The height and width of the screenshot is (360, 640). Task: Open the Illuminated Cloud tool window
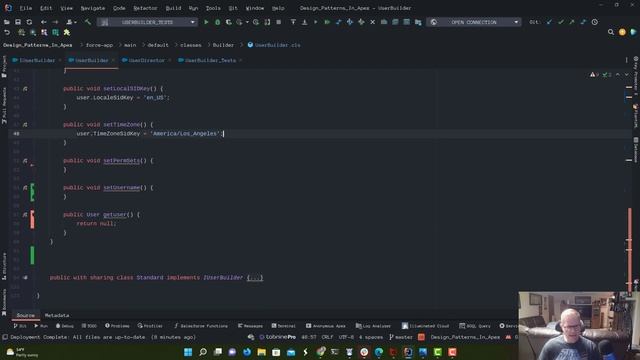click(425, 326)
